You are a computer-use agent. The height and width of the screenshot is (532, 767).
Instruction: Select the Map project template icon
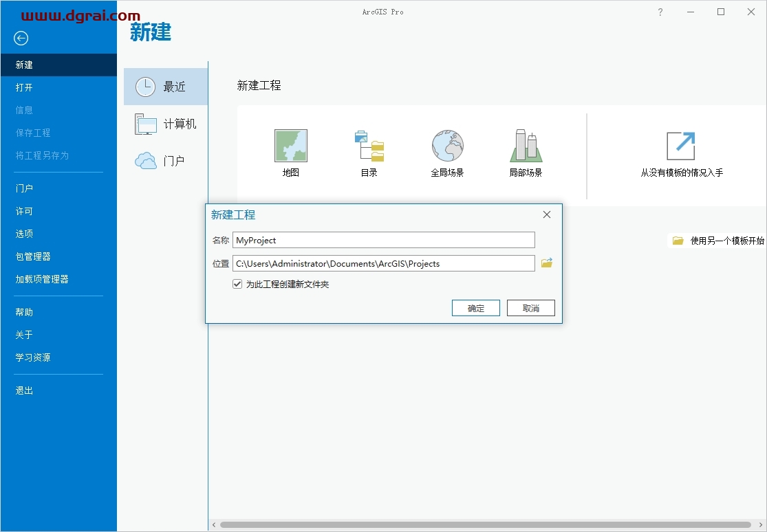pos(291,146)
